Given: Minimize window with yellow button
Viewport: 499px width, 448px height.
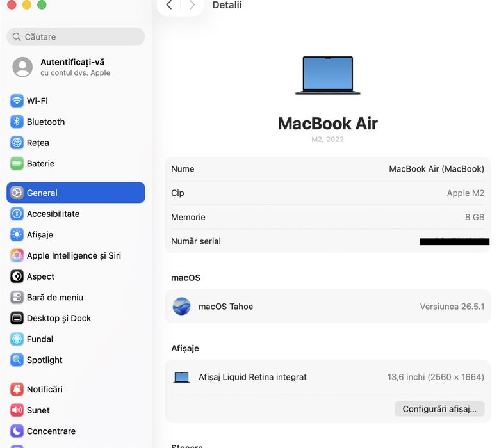Looking at the screenshot, I should click(x=27, y=4).
